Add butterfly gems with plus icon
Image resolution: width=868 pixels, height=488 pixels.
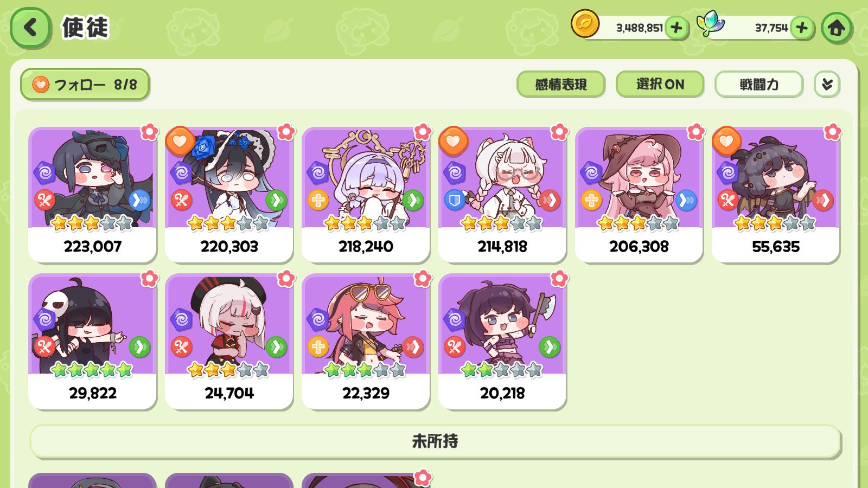tap(801, 28)
